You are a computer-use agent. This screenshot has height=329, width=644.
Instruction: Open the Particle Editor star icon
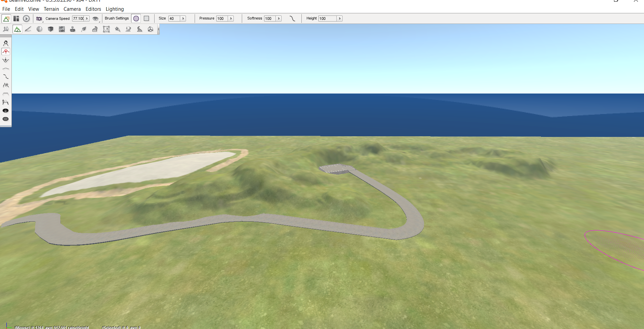click(x=117, y=29)
